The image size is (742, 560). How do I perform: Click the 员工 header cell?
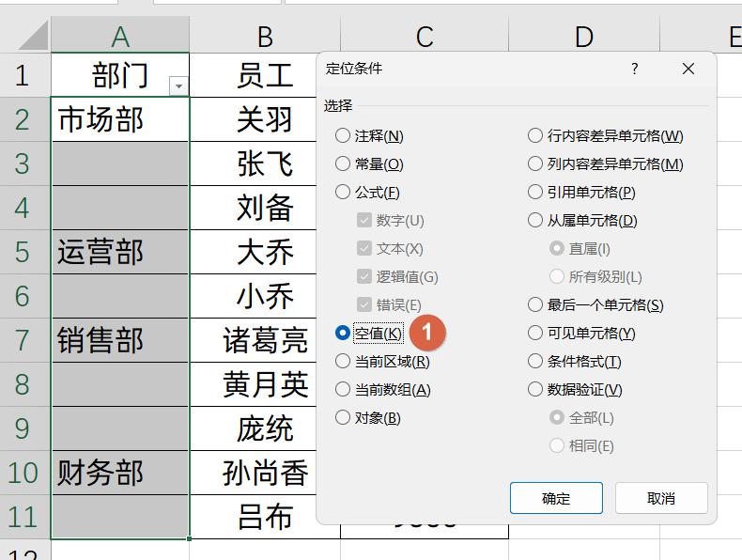254,75
